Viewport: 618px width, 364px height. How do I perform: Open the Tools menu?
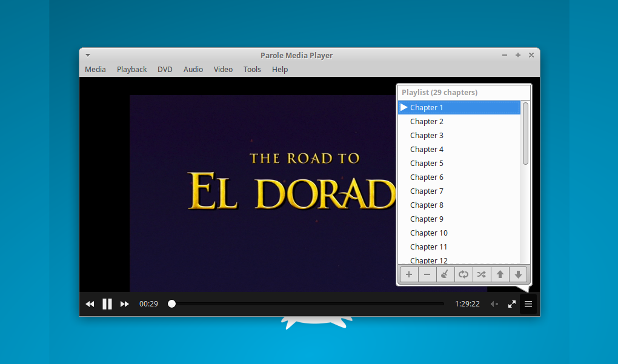[252, 69]
